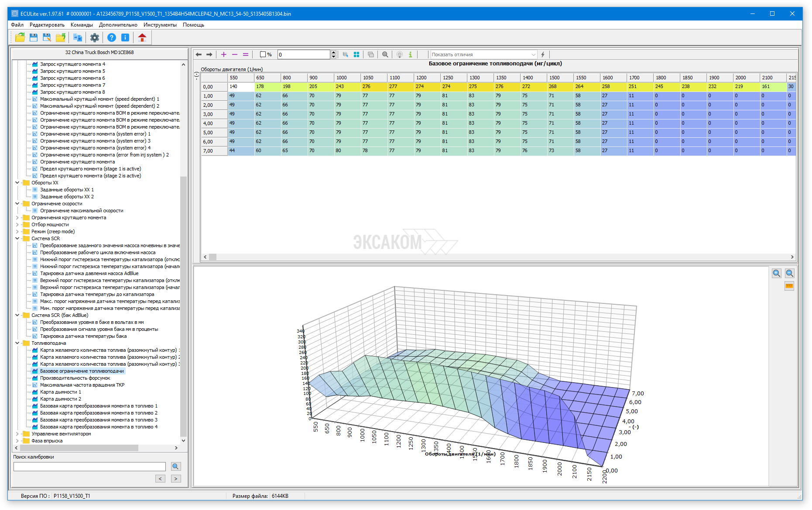Screen dimensions: 812x510
Task: Expand the 'Управление вентилятором' folder
Action: pos(17,434)
